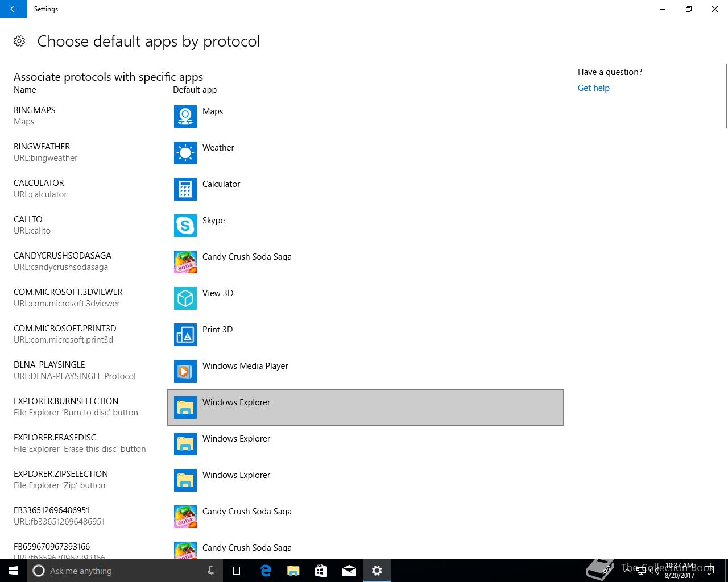Click the 'URL:bingweather' description text

point(45,158)
